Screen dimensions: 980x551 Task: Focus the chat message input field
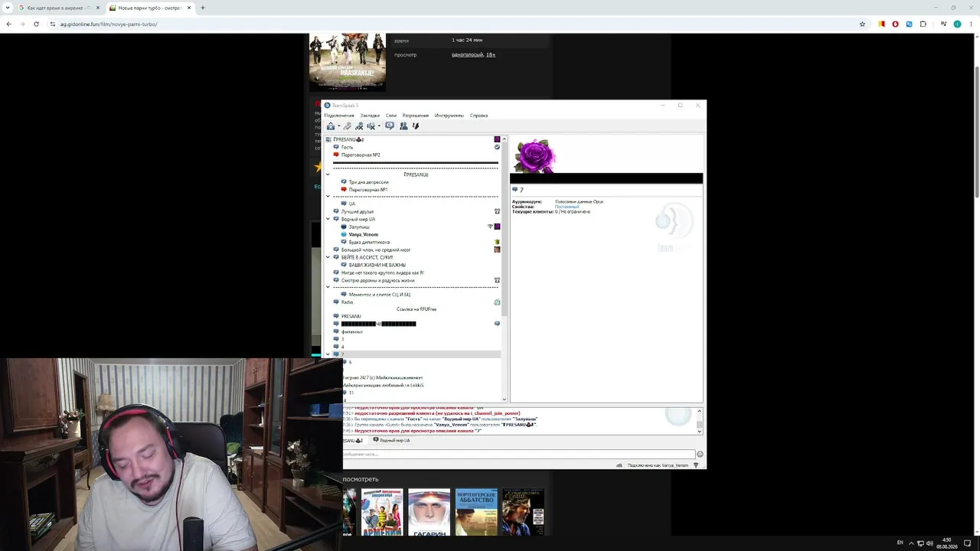[x=518, y=455]
